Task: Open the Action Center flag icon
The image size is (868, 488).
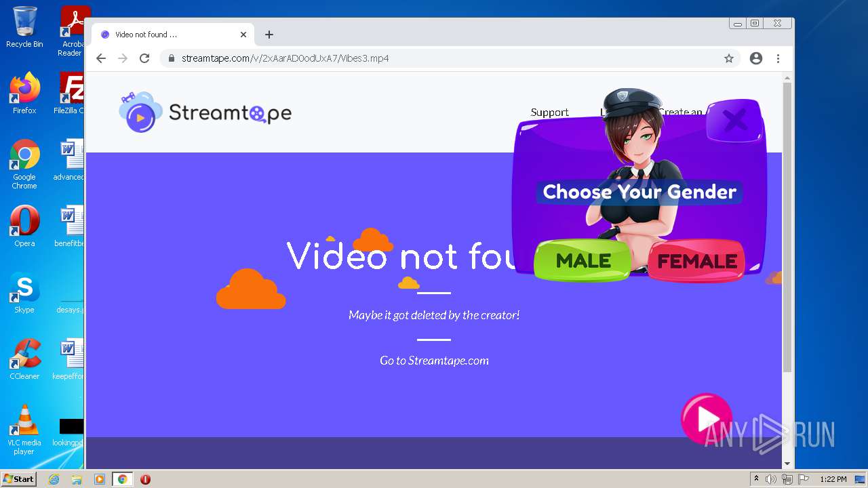Action: [804, 479]
